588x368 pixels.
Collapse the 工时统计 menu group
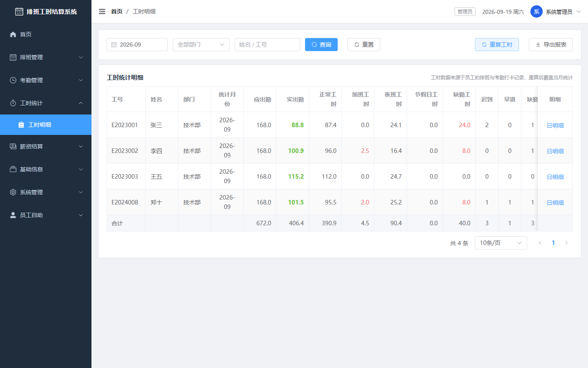tap(46, 103)
